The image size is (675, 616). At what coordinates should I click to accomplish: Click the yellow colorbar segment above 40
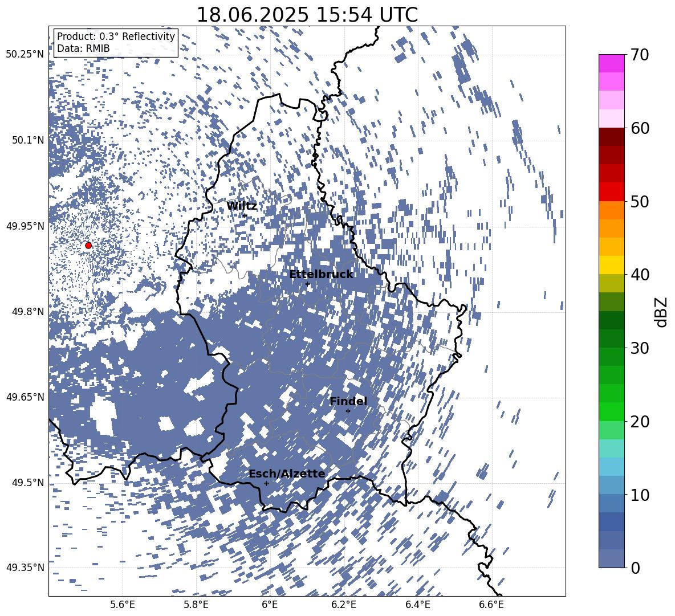611,265
